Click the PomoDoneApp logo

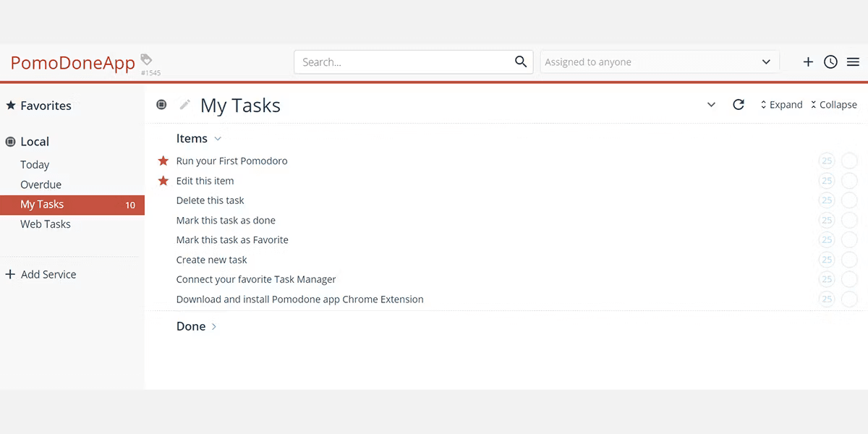(x=72, y=63)
